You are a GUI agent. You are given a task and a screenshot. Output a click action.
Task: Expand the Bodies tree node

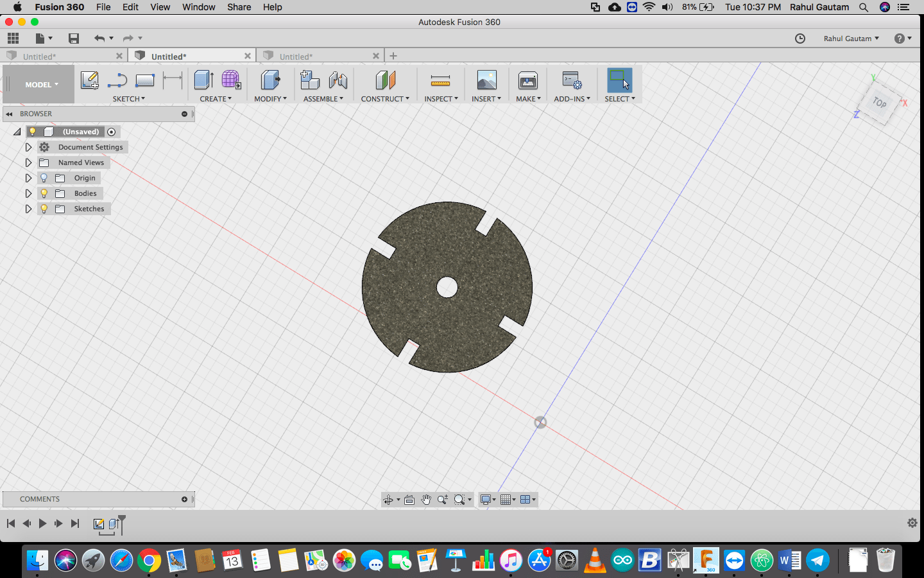tap(28, 193)
